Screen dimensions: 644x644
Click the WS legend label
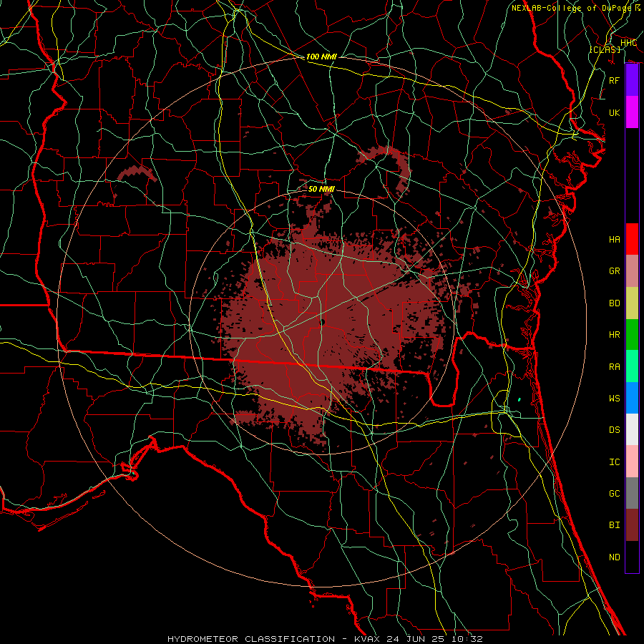tap(614, 398)
